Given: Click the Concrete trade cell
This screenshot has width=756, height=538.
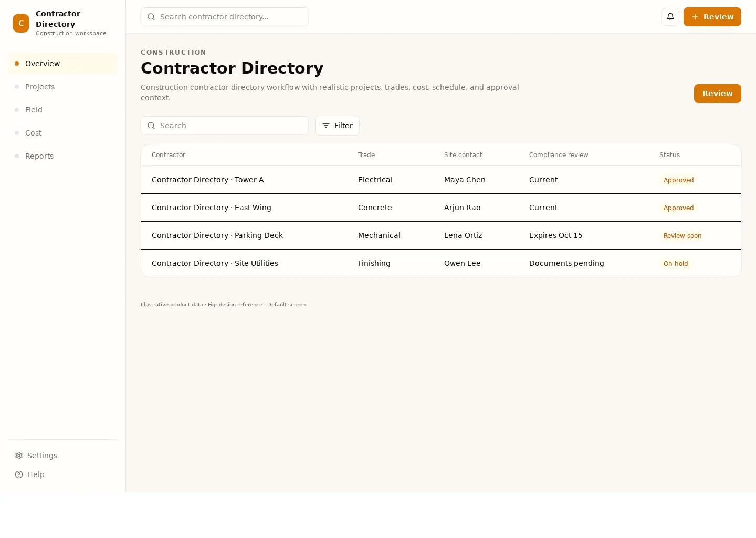Looking at the screenshot, I should 375,208.
